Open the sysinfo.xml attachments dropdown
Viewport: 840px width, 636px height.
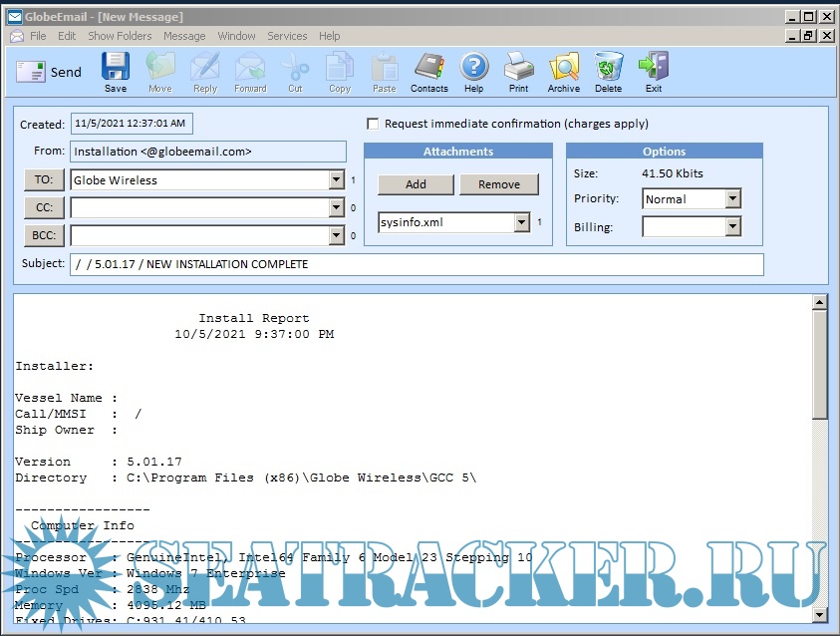521,223
